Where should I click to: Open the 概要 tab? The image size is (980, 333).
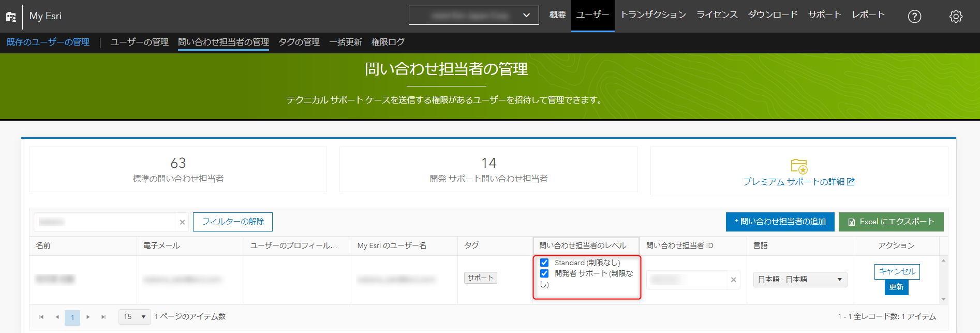click(557, 15)
